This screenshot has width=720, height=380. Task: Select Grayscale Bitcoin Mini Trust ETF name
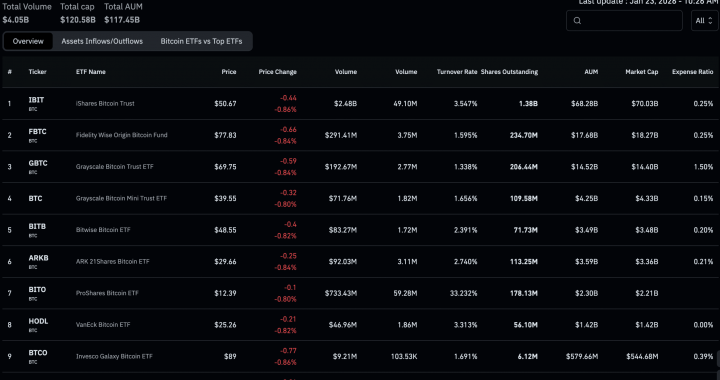pyautogui.click(x=121, y=198)
